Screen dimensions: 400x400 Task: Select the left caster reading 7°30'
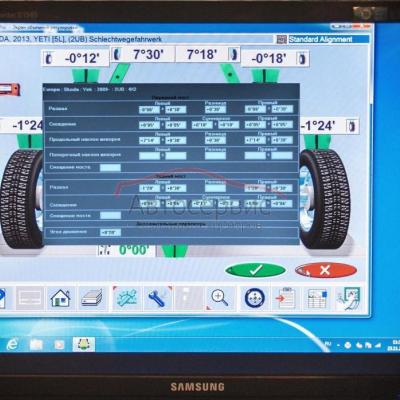pos(143,54)
